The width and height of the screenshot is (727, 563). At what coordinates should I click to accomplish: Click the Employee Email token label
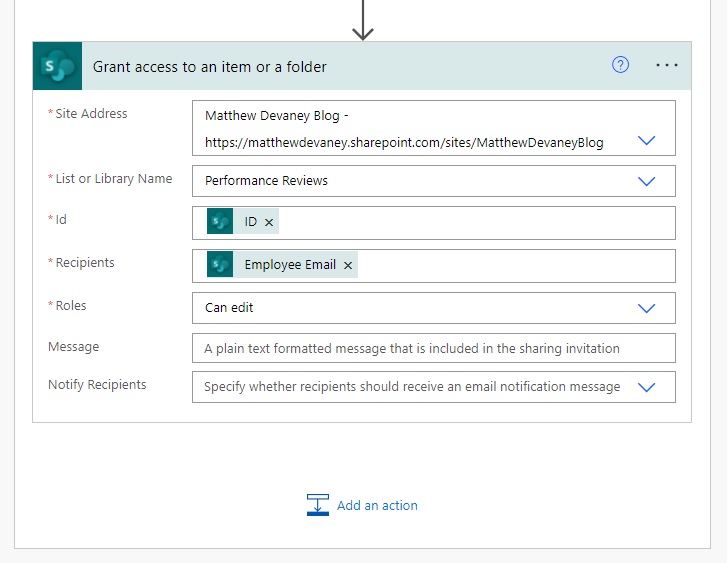point(290,265)
